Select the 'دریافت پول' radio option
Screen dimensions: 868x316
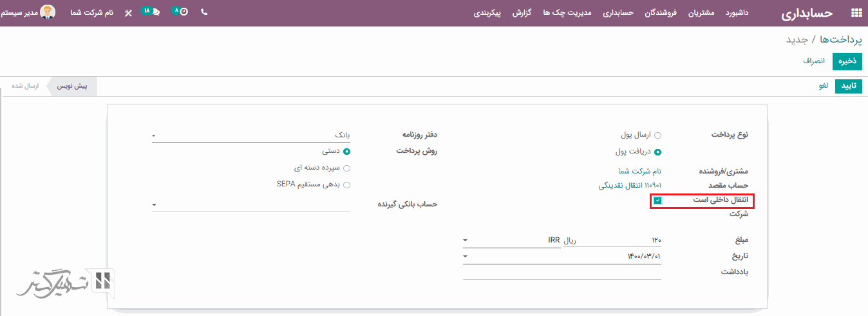click(x=657, y=152)
